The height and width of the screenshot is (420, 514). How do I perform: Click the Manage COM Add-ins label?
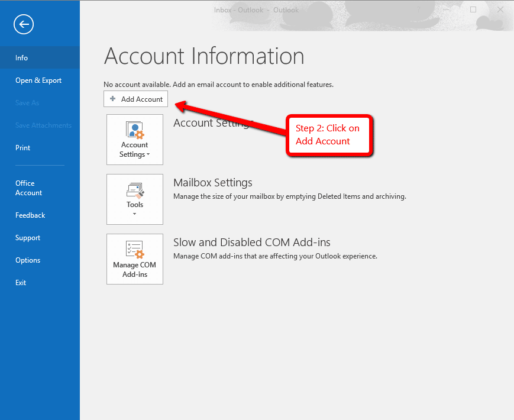134,270
